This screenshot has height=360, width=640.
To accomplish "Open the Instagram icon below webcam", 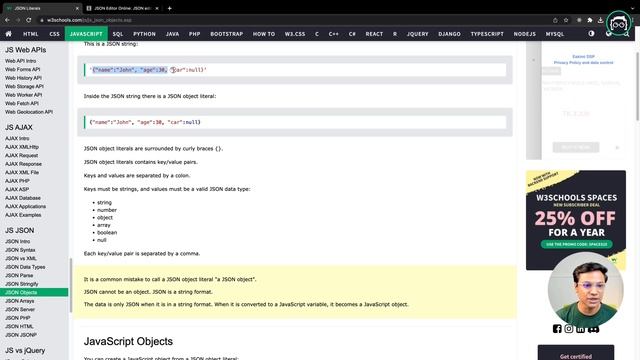I will [x=569, y=329].
